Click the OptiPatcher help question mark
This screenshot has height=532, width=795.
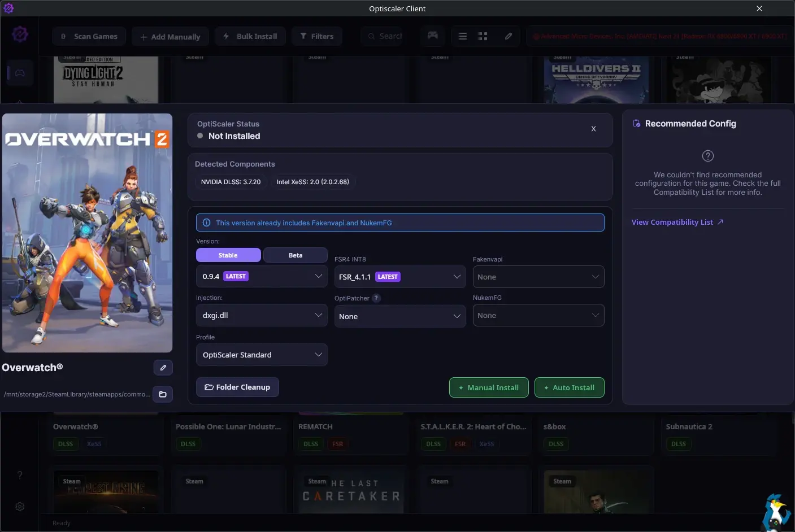pyautogui.click(x=376, y=298)
